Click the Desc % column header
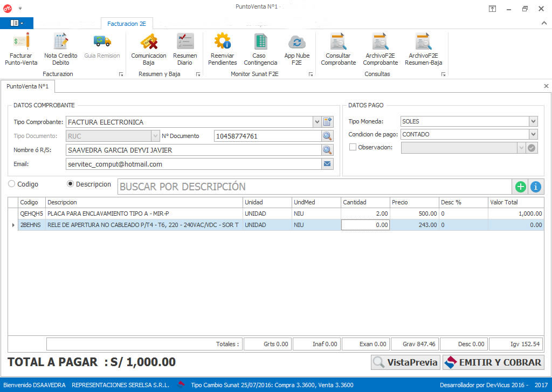The width and height of the screenshot is (552, 392). click(x=463, y=202)
